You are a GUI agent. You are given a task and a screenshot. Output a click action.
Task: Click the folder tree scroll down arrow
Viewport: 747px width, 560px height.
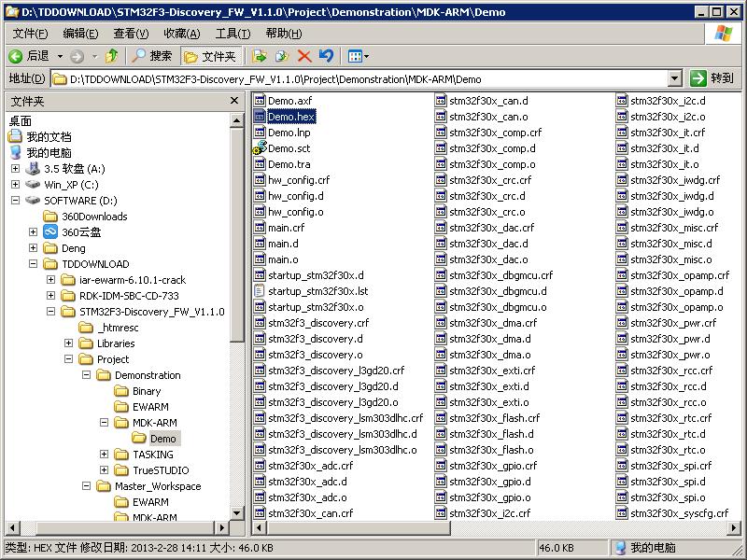point(236,512)
